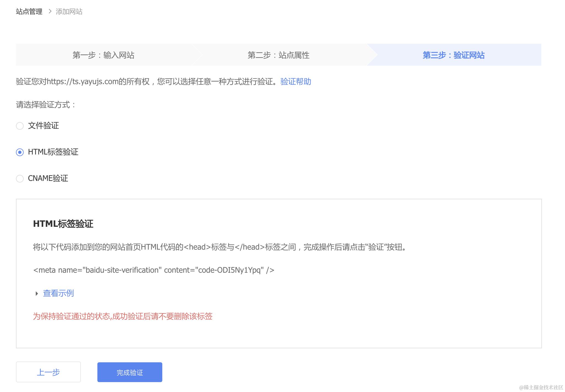Expand the 查看示例 example link
This screenshot has width=565, height=392.
coord(58,293)
